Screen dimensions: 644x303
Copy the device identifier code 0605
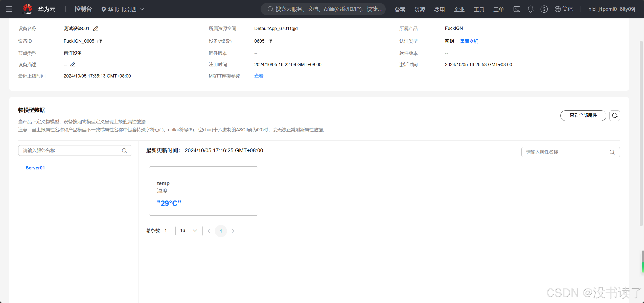coord(270,41)
